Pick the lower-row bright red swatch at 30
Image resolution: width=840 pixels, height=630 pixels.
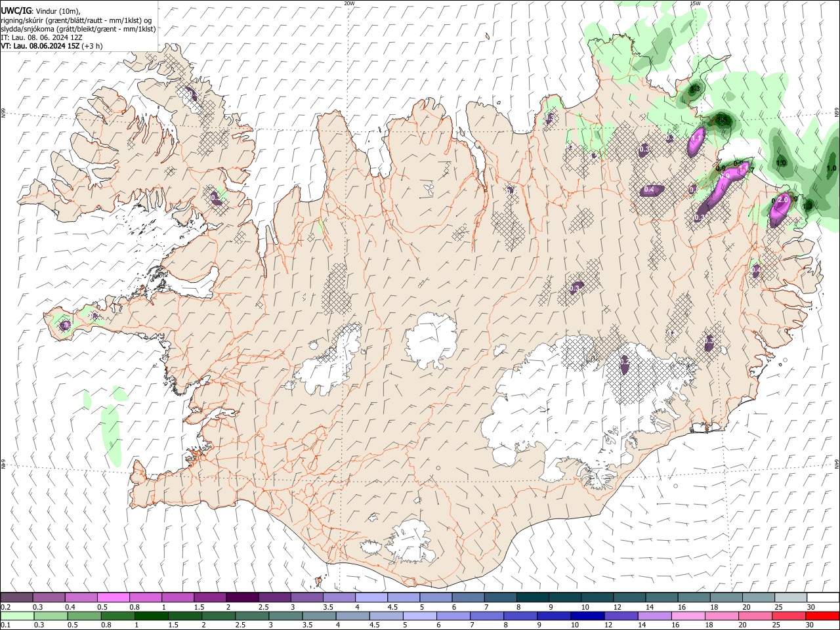pyautogui.click(x=822, y=616)
